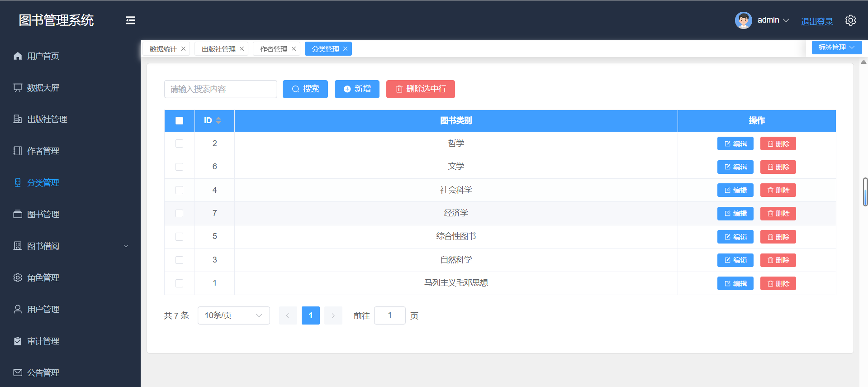Click the vertical scrollbar thumb on the right
Viewport: 868px width, 387px height.
tap(865, 192)
